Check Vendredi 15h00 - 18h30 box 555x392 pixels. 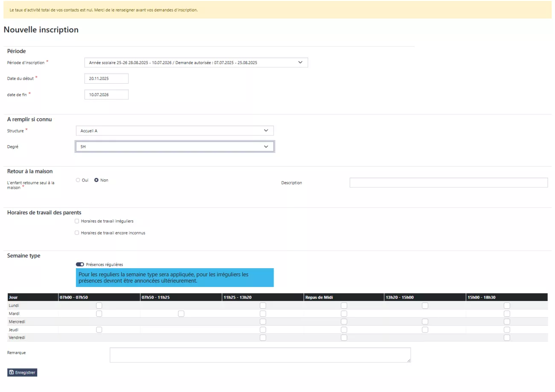tap(507, 338)
